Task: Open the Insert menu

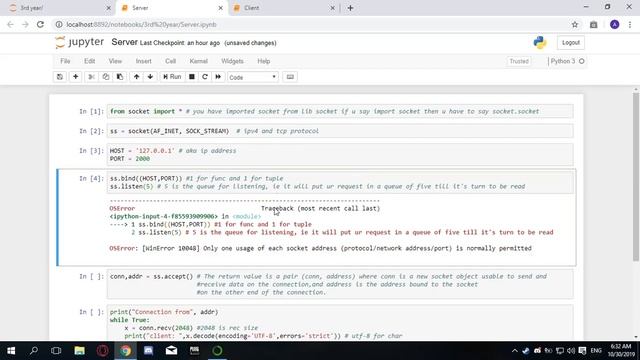Action: [143, 61]
